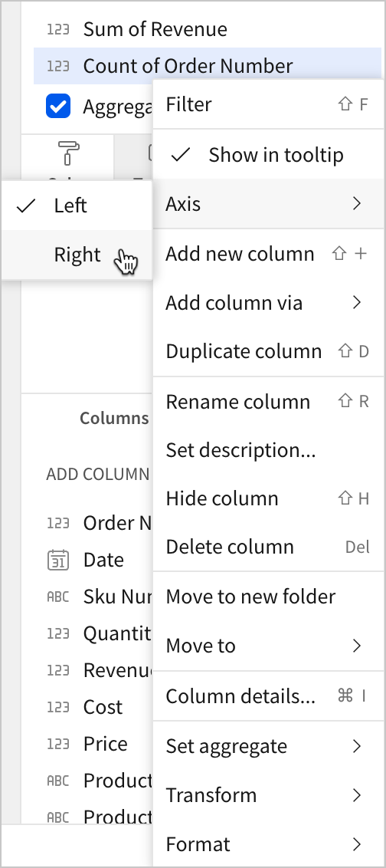
Task: Click number type icon next to Order Number column
Action: click(58, 523)
